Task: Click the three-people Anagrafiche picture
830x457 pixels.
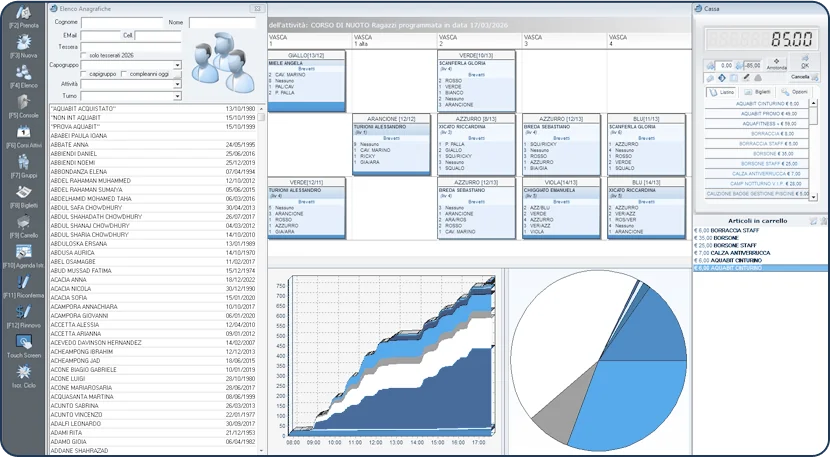Action: (222, 62)
